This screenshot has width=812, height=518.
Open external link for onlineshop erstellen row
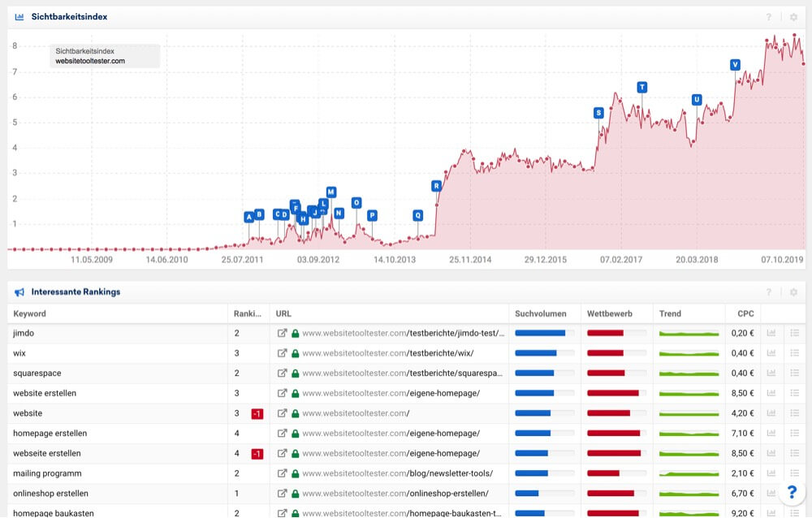(282, 494)
